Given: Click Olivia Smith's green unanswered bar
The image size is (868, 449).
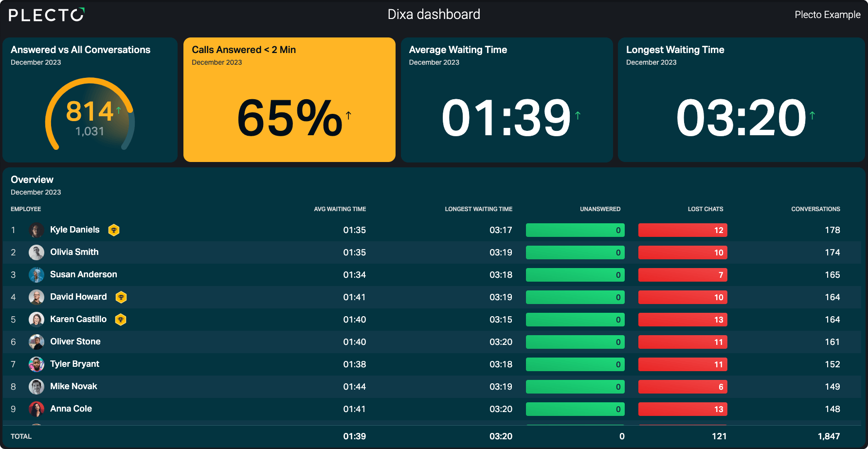Looking at the screenshot, I should coord(575,252).
